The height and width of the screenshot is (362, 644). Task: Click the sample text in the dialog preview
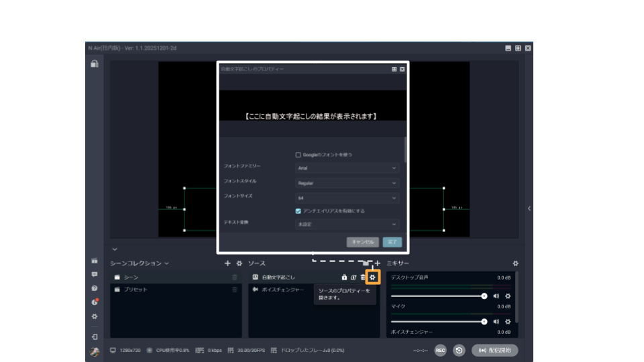click(311, 117)
